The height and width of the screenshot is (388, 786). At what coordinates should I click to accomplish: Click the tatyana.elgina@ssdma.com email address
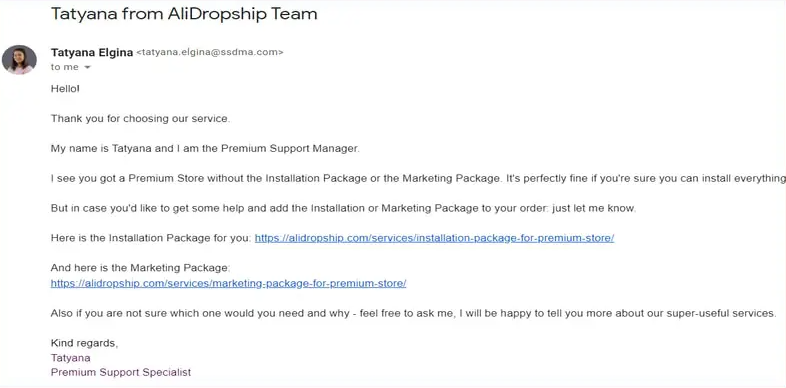[210, 52]
